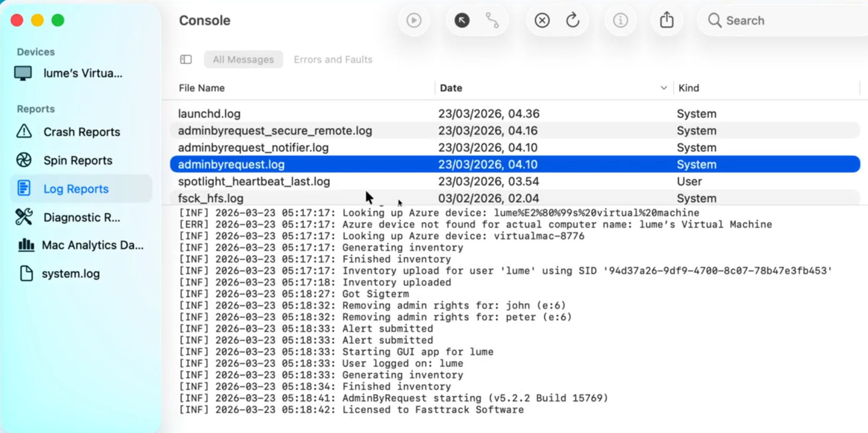This screenshot has height=433, width=868.
Task: Toggle the sidebar panel icon beside All Messages
Action: (186, 59)
